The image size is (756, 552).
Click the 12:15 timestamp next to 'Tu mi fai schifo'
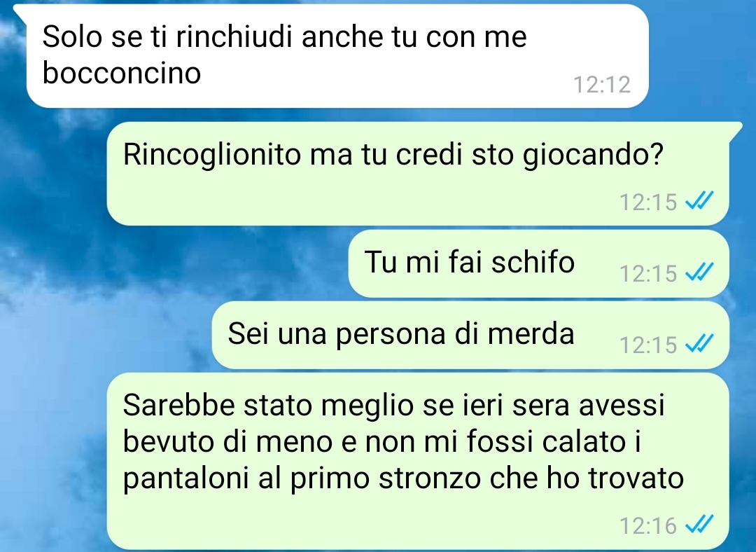point(648,274)
